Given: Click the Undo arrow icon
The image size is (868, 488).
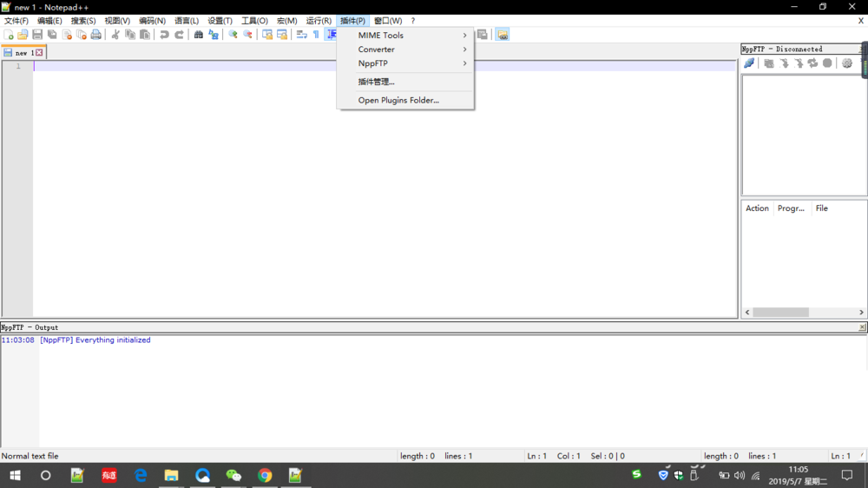Looking at the screenshot, I should [164, 35].
